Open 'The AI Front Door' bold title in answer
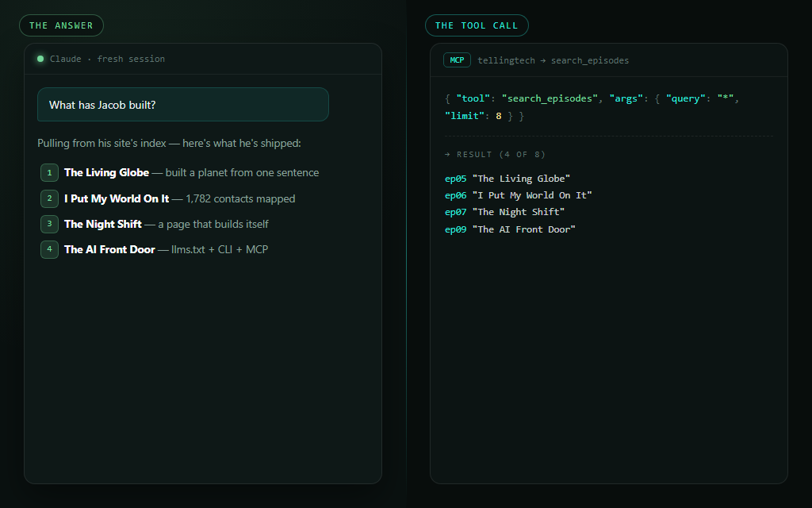The height and width of the screenshot is (508, 812). click(x=109, y=249)
